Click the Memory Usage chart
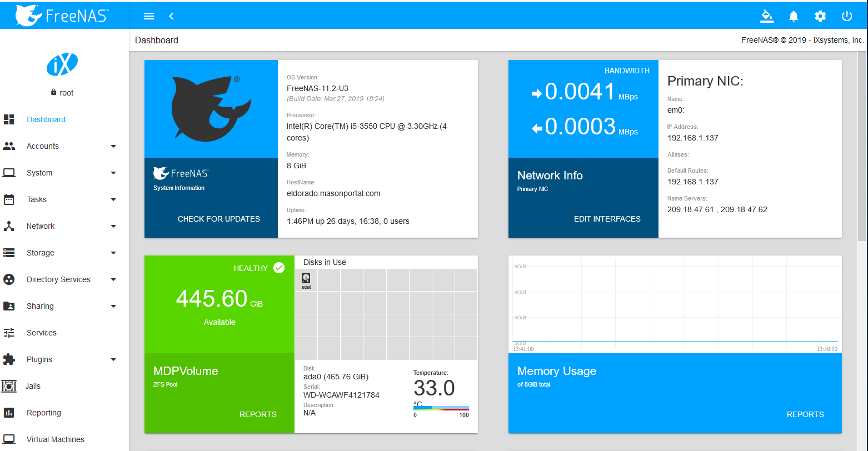This screenshot has width=868, height=451. pos(675,304)
